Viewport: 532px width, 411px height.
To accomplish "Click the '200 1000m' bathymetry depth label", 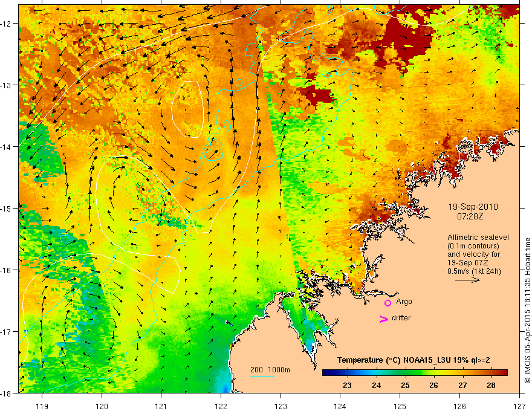I will click(270, 370).
